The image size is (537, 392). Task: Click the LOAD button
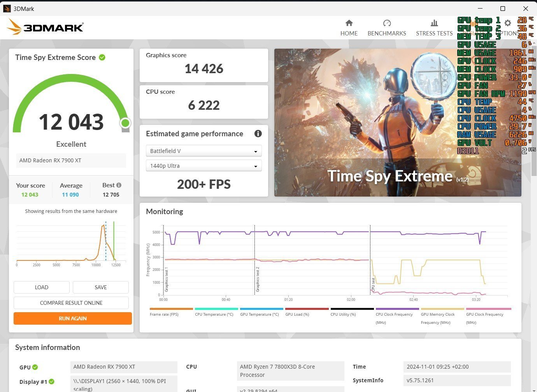(42, 287)
